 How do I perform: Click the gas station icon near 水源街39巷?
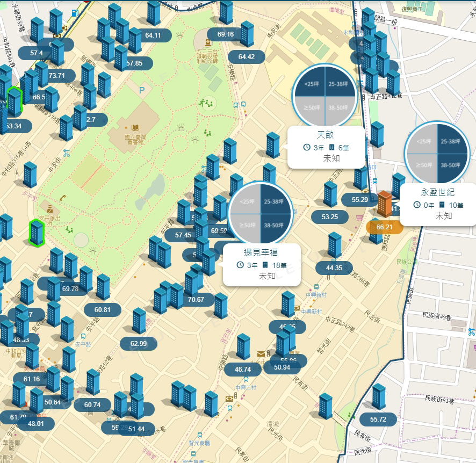pos(75,13)
